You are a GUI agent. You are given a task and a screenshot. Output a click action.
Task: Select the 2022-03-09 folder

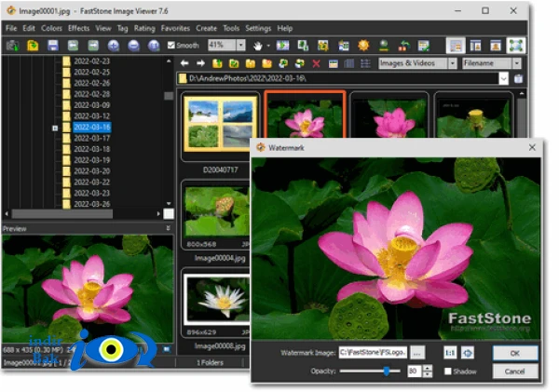91,105
